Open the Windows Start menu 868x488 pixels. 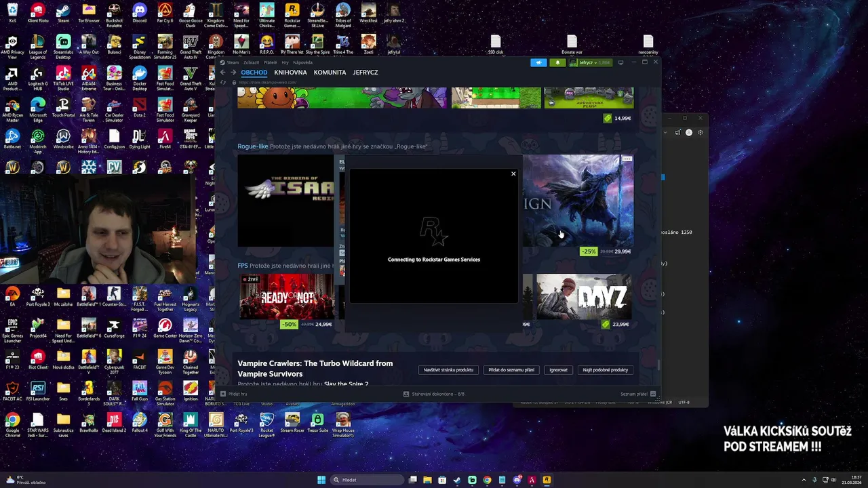(321, 480)
